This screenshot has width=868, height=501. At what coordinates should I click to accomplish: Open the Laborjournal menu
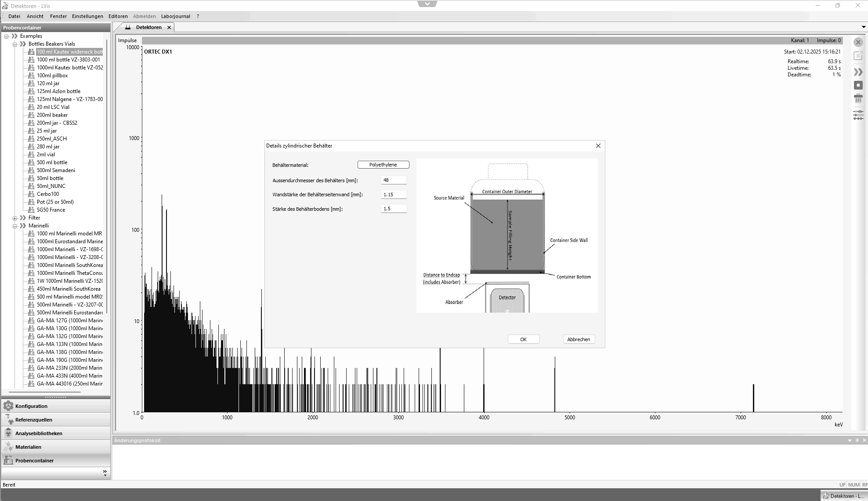click(x=175, y=16)
